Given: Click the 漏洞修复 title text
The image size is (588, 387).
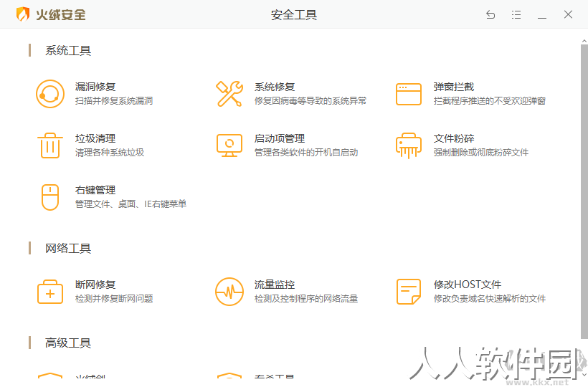Looking at the screenshot, I should [95, 87].
